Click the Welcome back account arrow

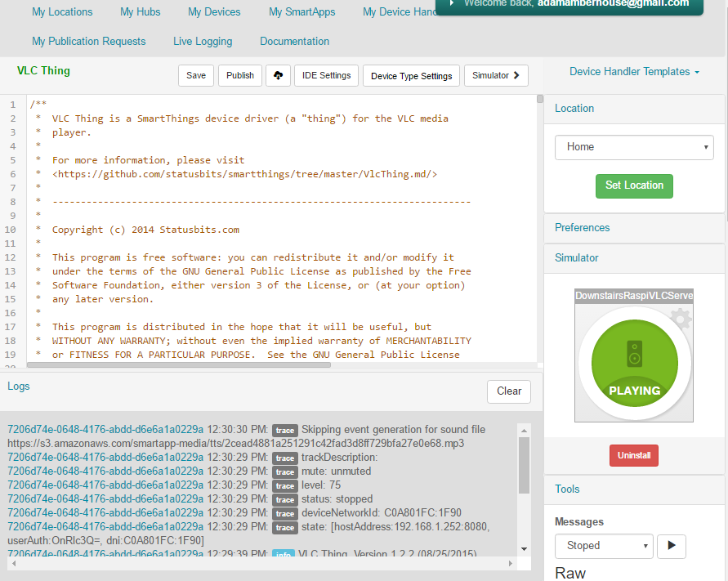pyautogui.click(x=451, y=3)
